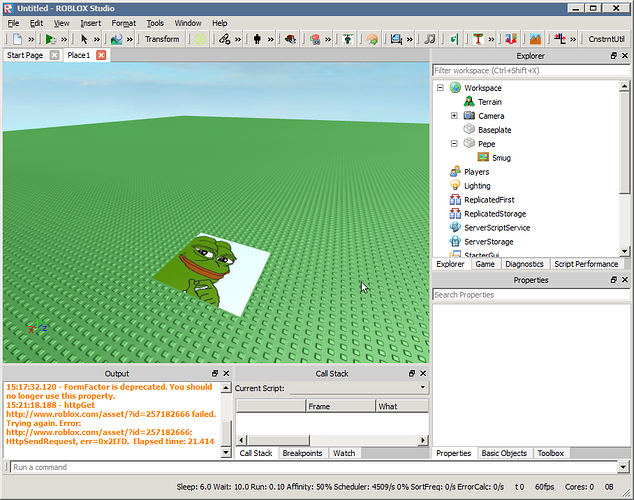Viewport: 634px width, 500px height.
Task: Expand the Camera tree node
Action: pyautogui.click(x=454, y=116)
